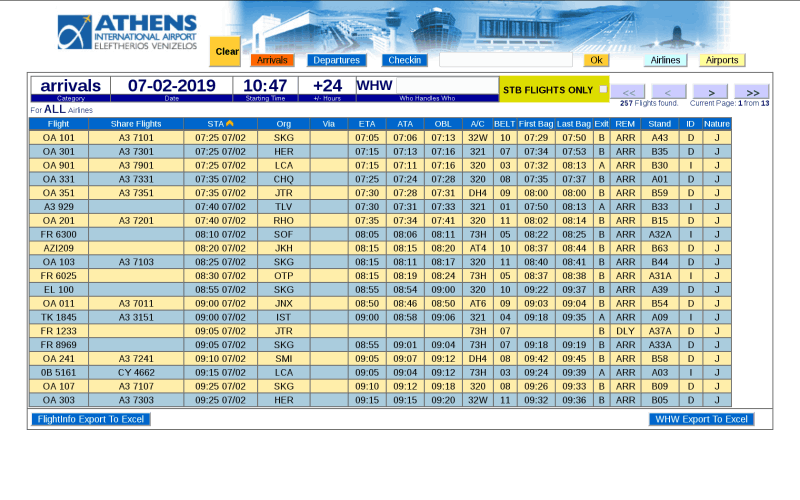800x500 pixels.
Task: Click the Ok button beside search field
Action: 596,60
